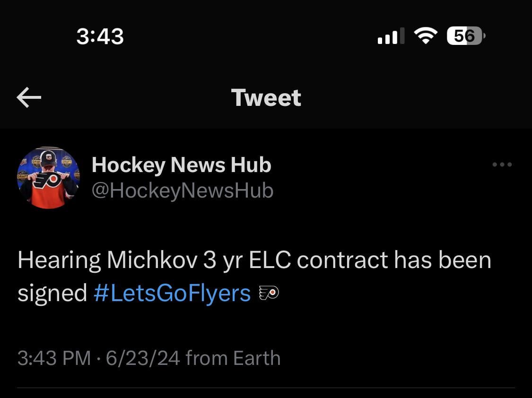Tap the back arrow

(x=29, y=98)
